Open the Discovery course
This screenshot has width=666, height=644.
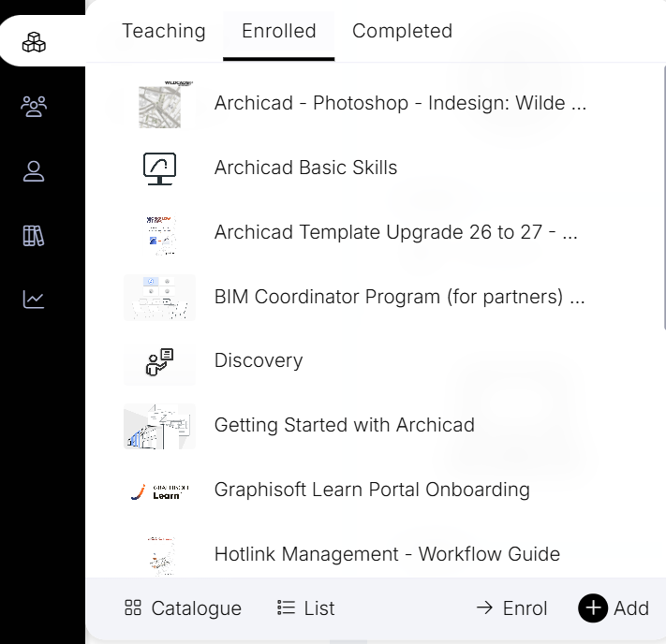point(259,360)
